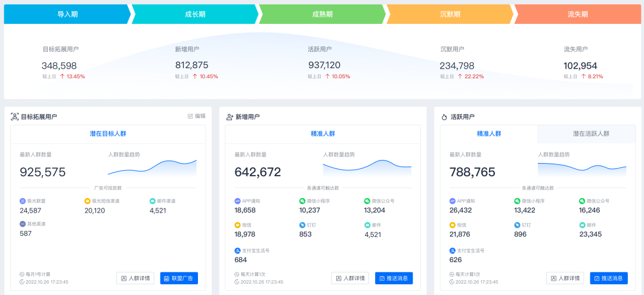
Task: Select the 成熟期 stage banner
Action: click(323, 14)
